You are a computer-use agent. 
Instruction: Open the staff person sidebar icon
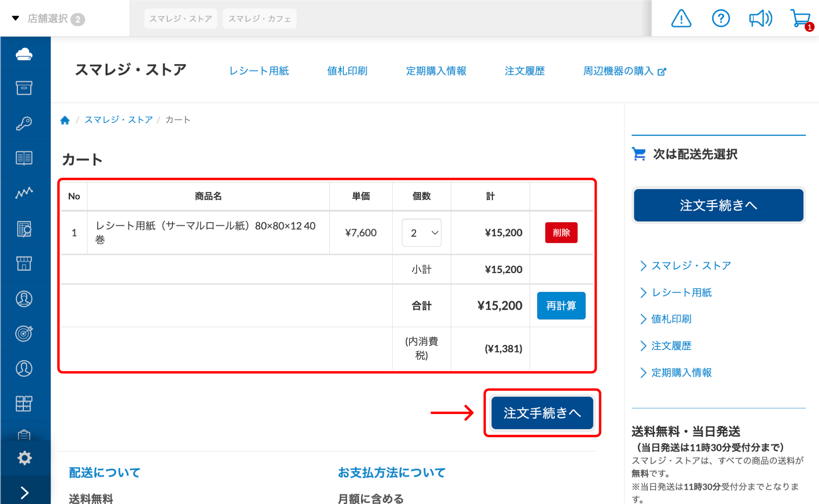pyautogui.click(x=24, y=299)
